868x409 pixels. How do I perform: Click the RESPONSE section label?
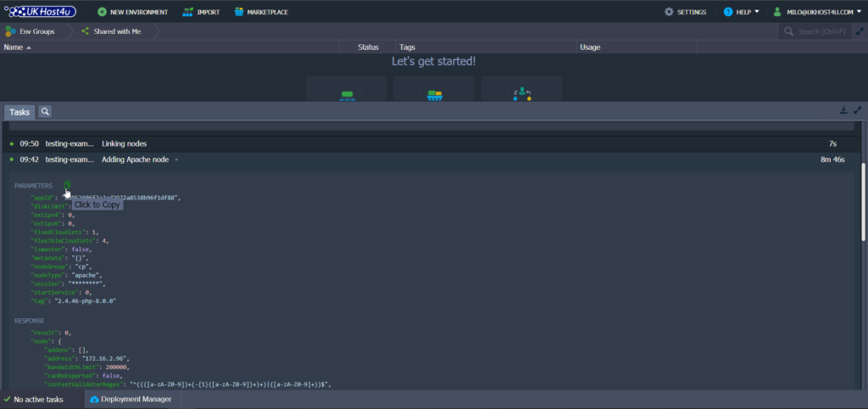30,321
